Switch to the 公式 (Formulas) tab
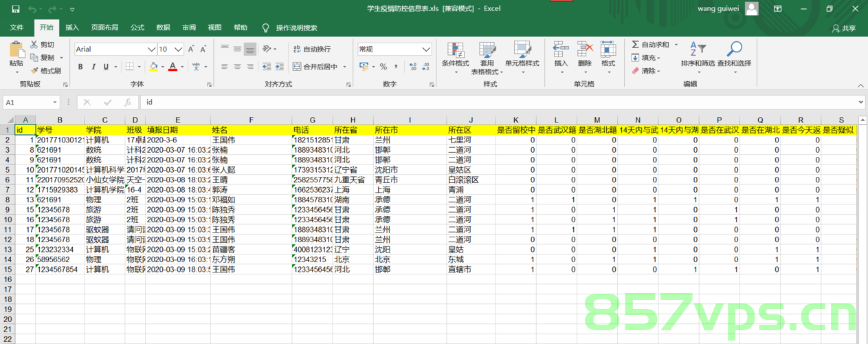 [137, 28]
